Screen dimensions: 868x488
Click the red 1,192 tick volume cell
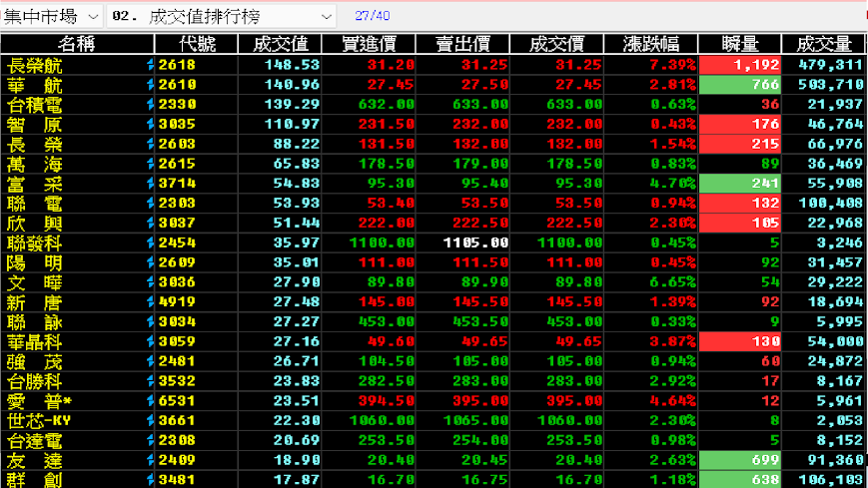[740, 65]
